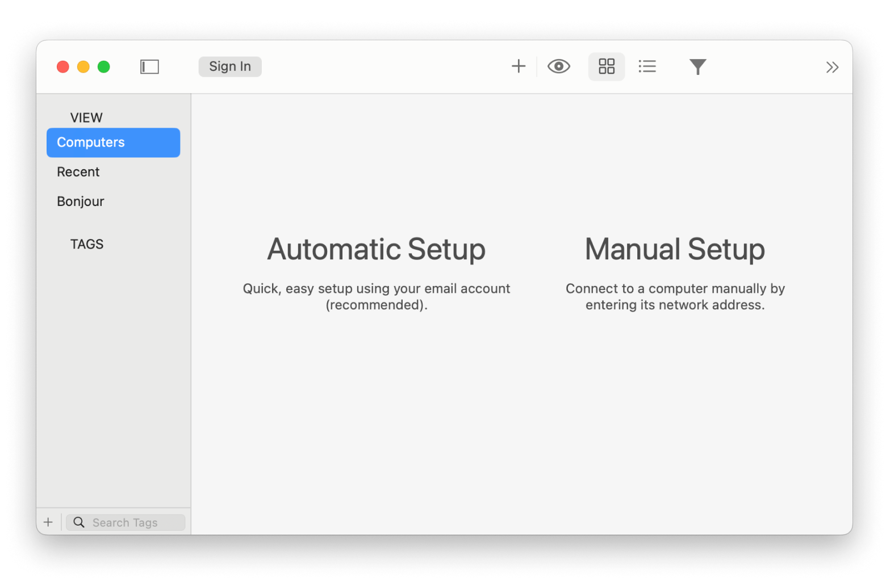Open the filter funnel icon

[x=697, y=67]
